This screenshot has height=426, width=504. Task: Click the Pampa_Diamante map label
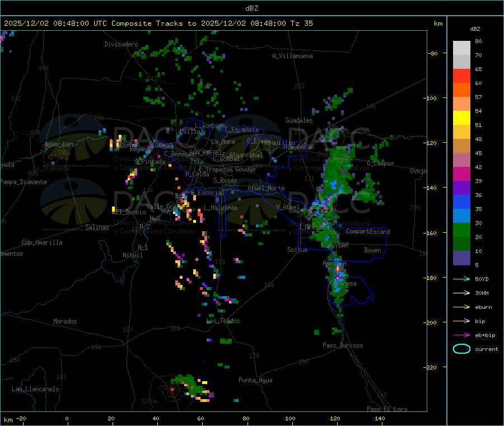click(x=24, y=182)
